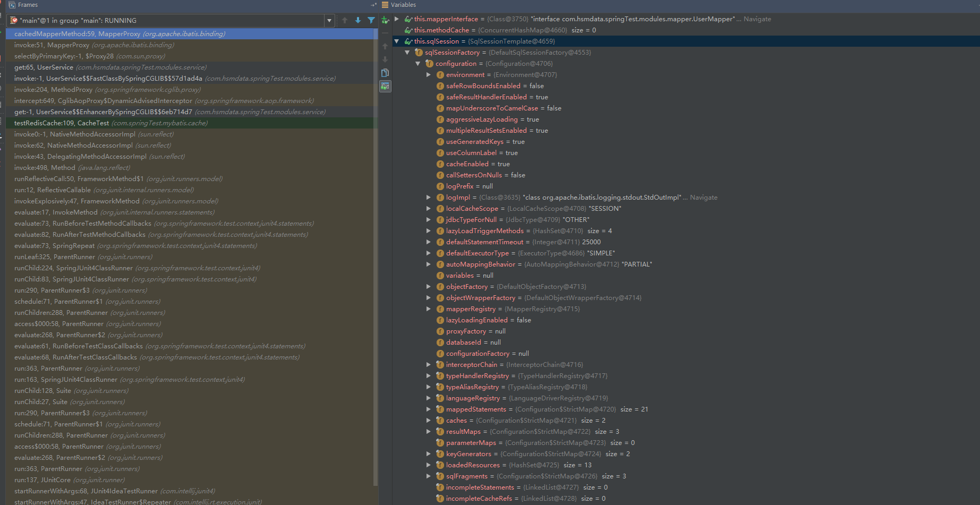
Task: Select aggressiveLazyLoading = true row
Action: pyautogui.click(x=686, y=119)
